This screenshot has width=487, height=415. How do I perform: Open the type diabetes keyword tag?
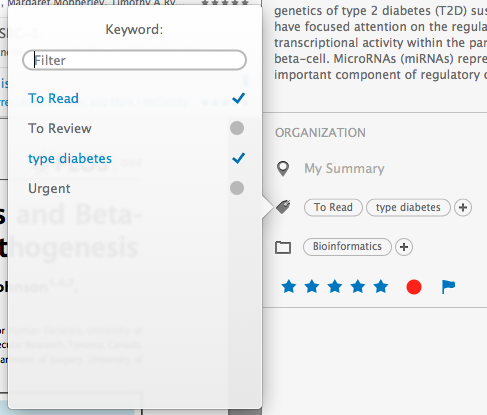pyautogui.click(x=408, y=208)
